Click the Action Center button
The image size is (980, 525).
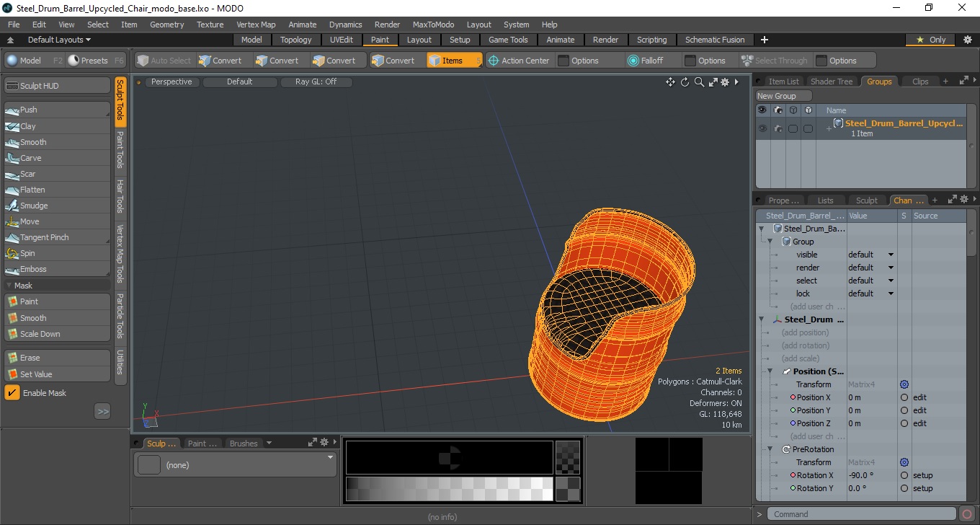click(x=519, y=61)
